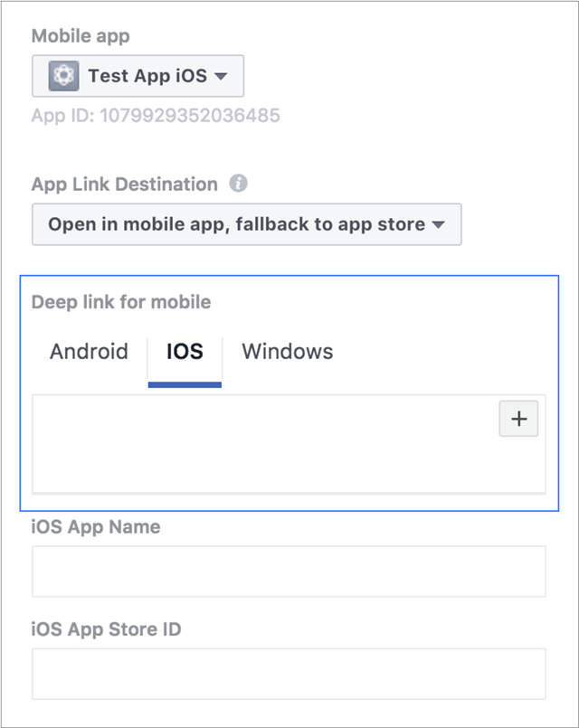Select the IOS deep link tab
Image resolution: width=579 pixels, height=728 pixels.
[184, 352]
